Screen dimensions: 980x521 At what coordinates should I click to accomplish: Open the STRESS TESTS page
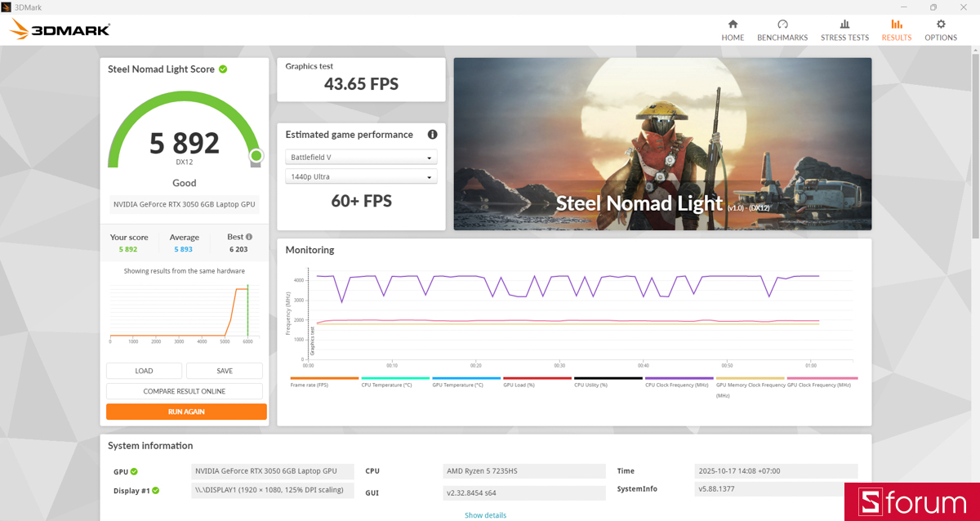point(844,30)
